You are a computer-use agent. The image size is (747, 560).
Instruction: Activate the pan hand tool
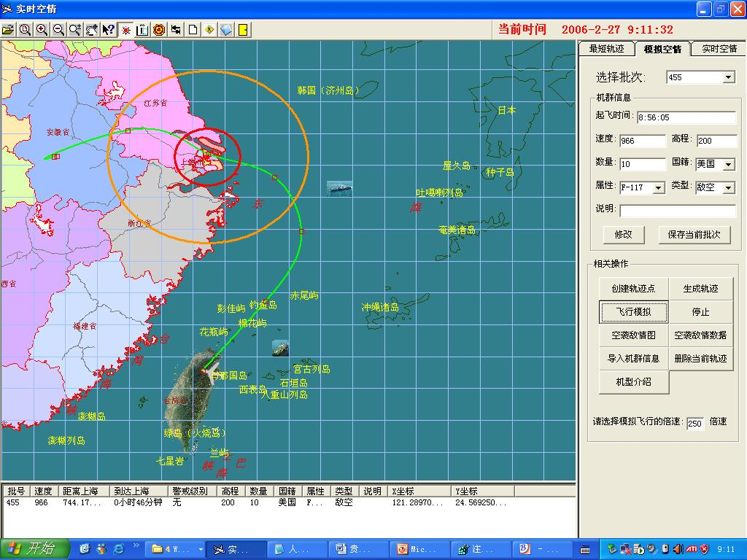(x=93, y=31)
